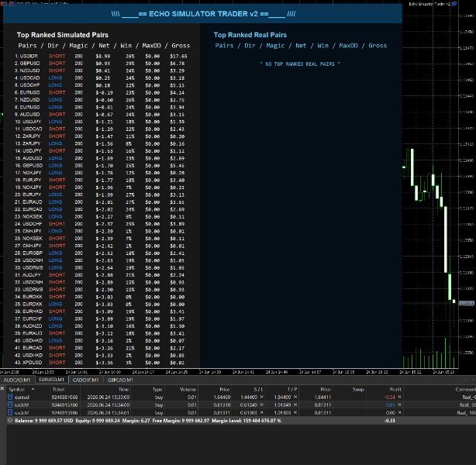Sort orders by the Profit column header
The image size is (476, 465).
click(395, 389)
